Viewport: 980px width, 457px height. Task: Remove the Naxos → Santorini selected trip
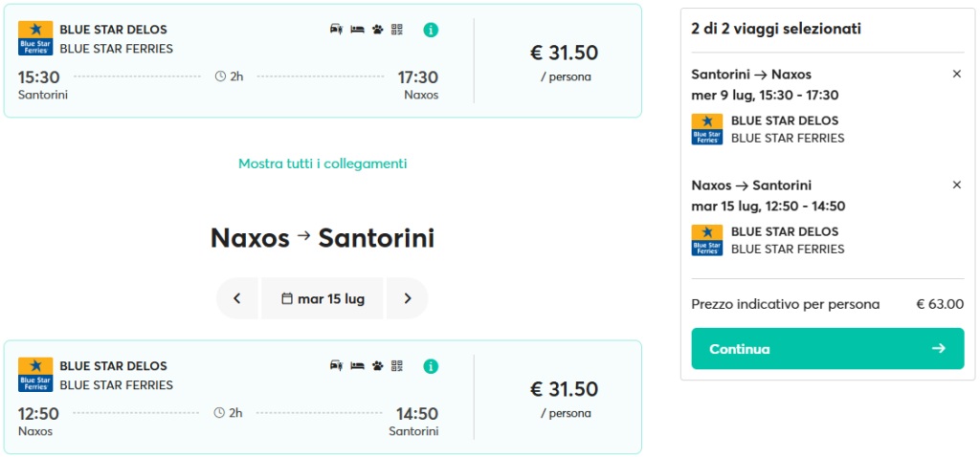click(956, 185)
